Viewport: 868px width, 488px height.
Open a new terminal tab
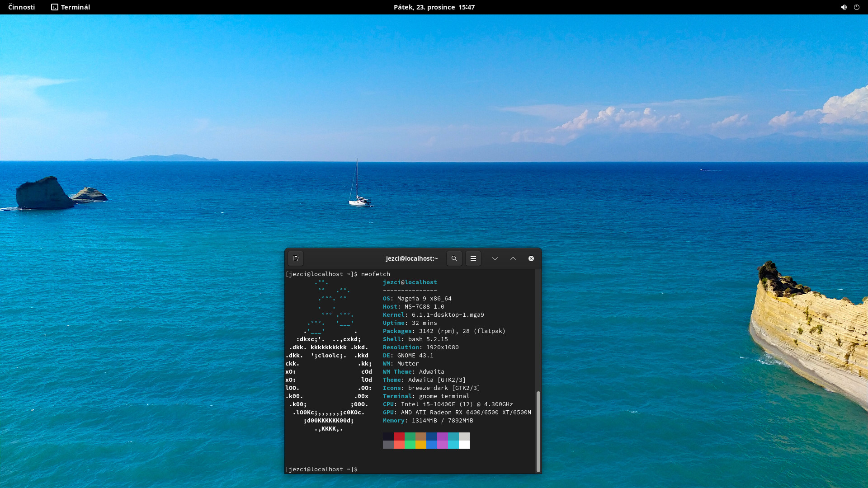[x=296, y=258]
